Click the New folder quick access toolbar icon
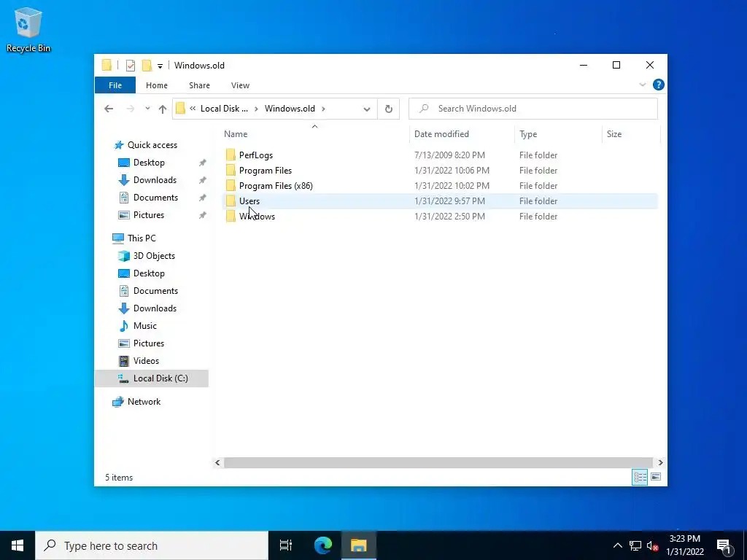The height and width of the screenshot is (560, 747). pyautogui.click(x=147, y=66)
